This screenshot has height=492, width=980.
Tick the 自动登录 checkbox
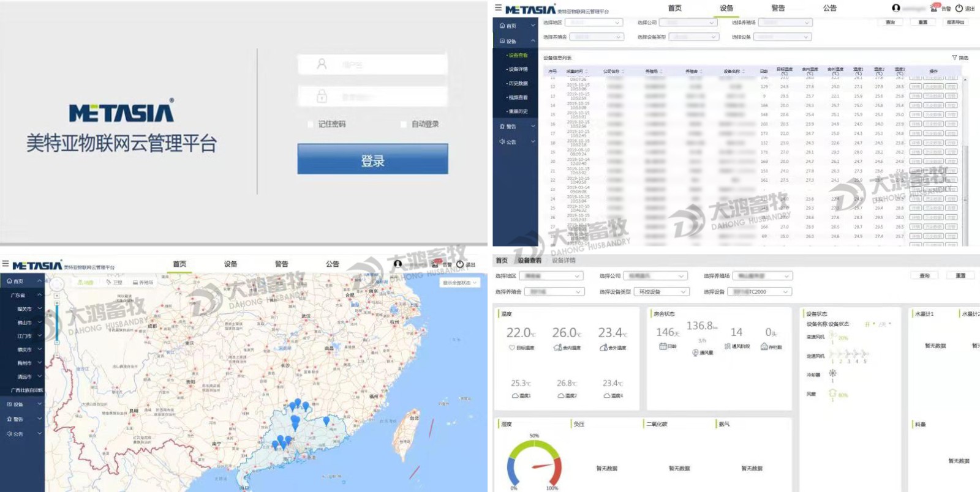pos(404,124)
